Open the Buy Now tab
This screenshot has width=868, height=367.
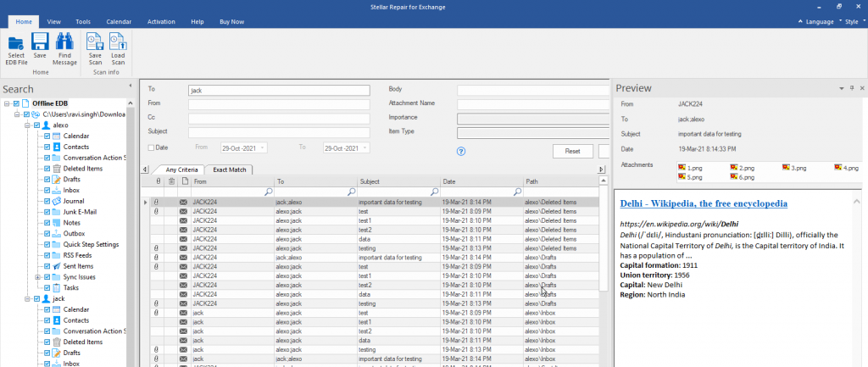(x=231, y=21)
